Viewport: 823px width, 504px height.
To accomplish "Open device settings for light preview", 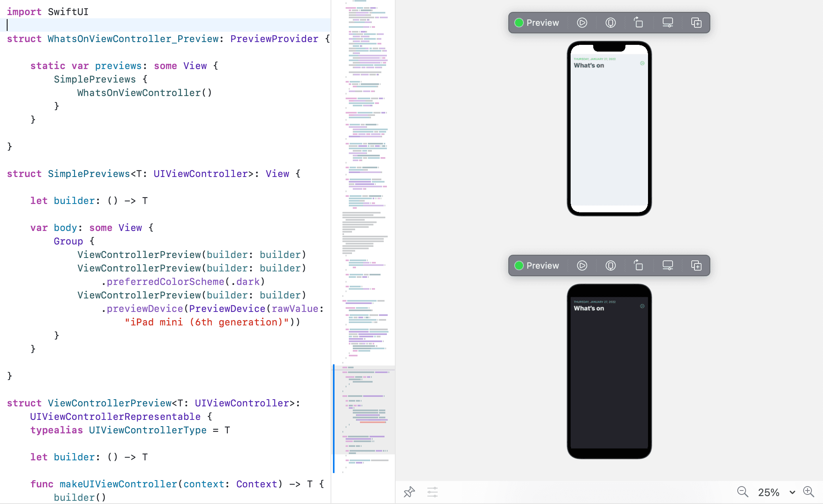I will pos(668,23).
